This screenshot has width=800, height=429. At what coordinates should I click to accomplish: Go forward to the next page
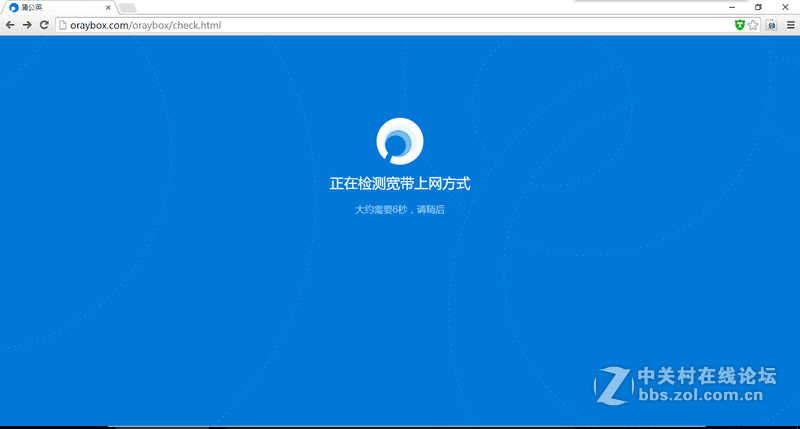pyautogui.click(x=27, y=25)
